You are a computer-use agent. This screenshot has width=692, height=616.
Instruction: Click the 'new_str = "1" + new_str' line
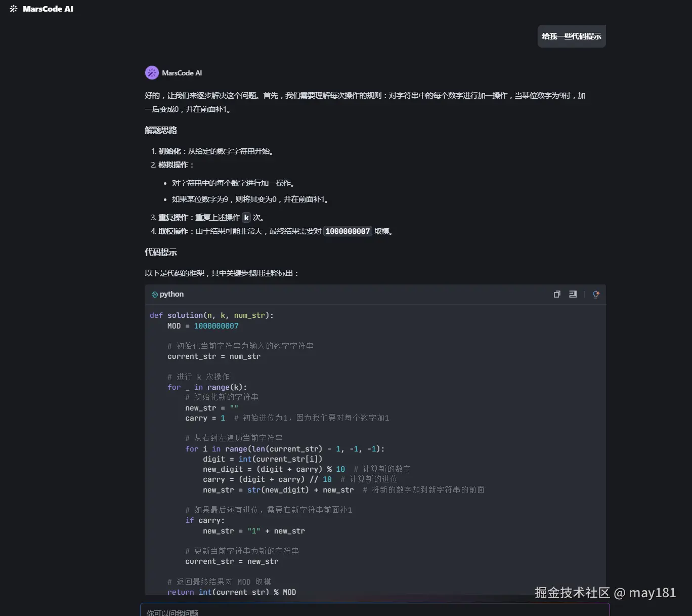click(x=254, y=531)
